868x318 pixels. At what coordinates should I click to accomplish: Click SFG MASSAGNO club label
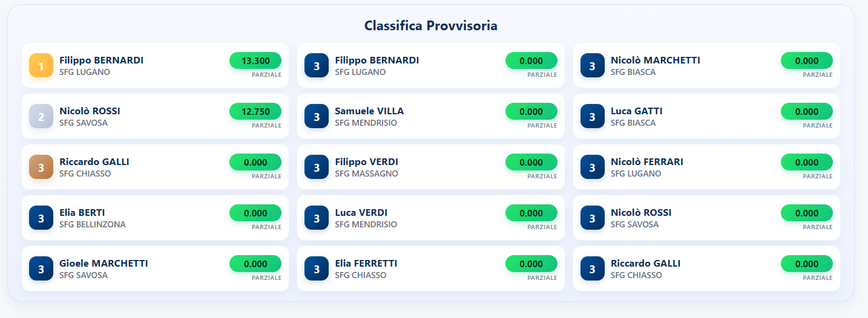tap(366, 174)
